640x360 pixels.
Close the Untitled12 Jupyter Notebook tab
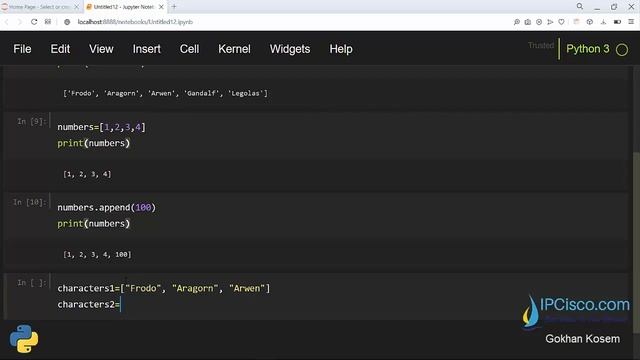(161, 7)
